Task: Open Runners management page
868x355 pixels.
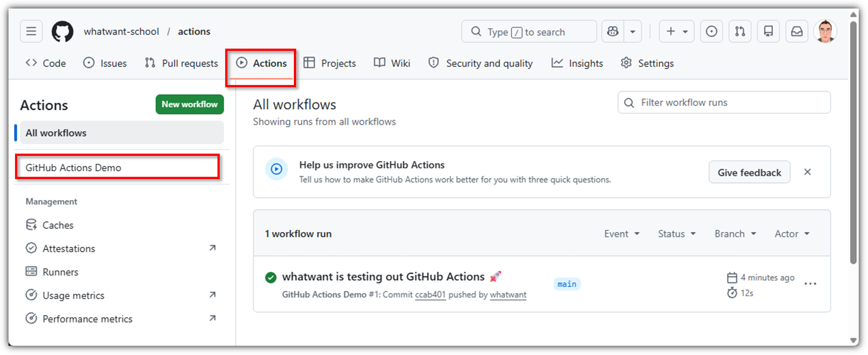Action: pos(122,272)
